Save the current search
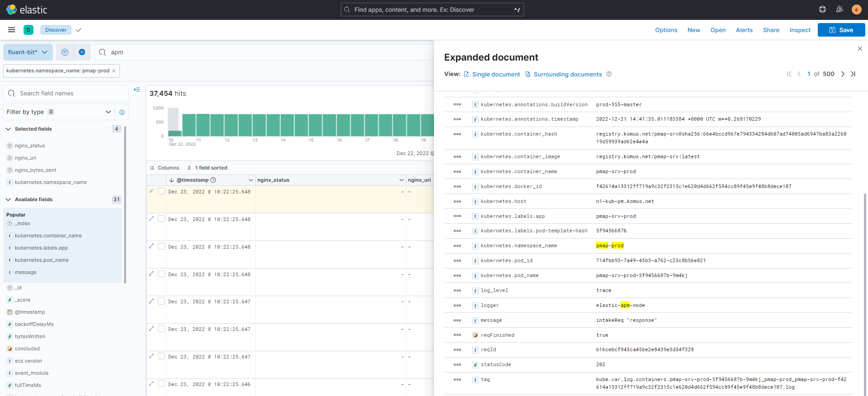The height and width of the screenshot is (396, 868). [x=841, y=30]
